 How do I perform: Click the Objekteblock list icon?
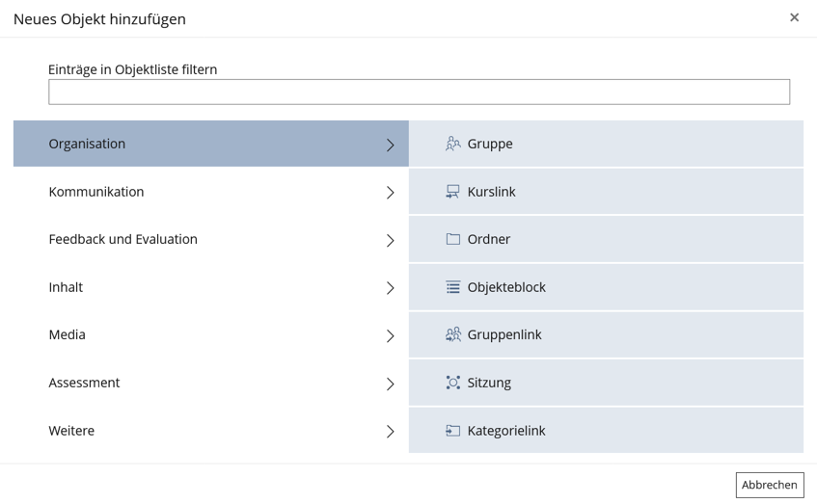coord(452,287)
